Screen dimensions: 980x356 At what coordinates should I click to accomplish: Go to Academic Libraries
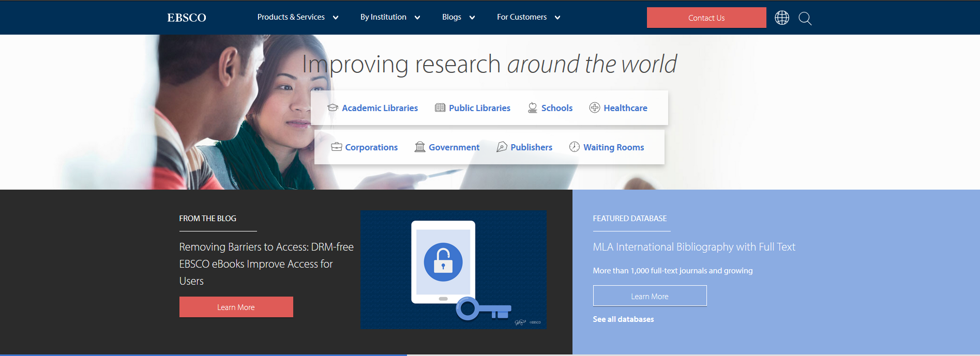click(x=380, y=108)
